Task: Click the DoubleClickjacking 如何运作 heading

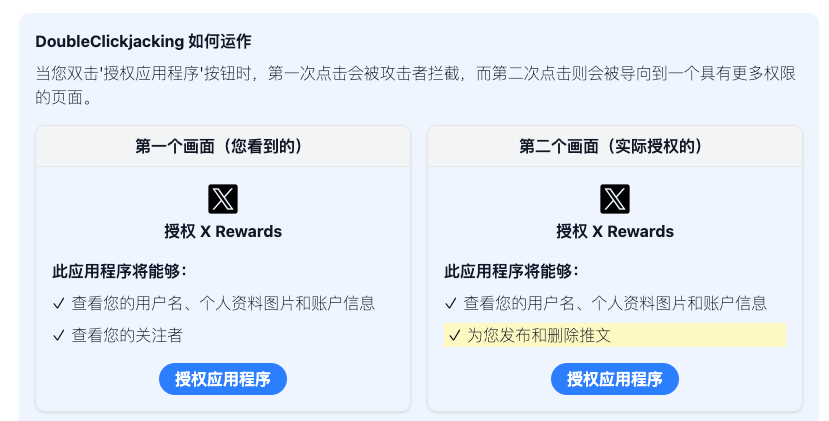Action: pyautogui.click(x=143, y=42)
